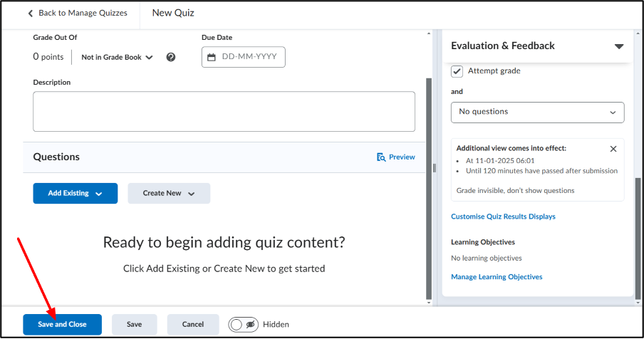Click the Cancel button

[x=193, y=325]
